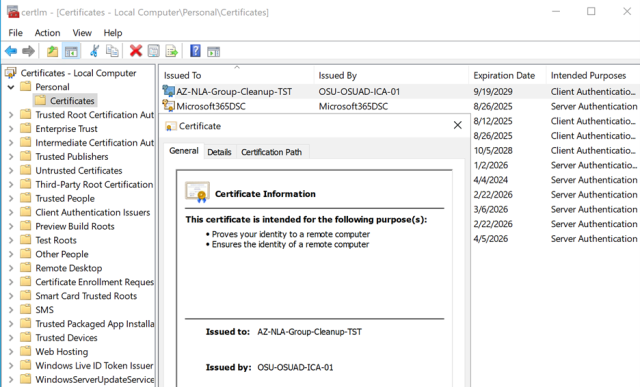
Task: Click the Trusted Publishers folder icon
Action: (x=26, y=156)
